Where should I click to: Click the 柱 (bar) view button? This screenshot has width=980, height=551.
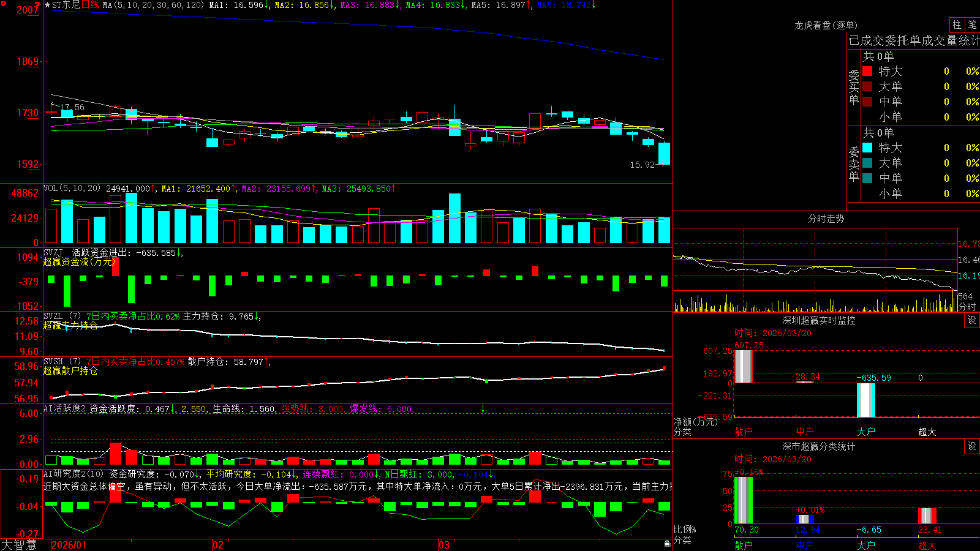957,24
